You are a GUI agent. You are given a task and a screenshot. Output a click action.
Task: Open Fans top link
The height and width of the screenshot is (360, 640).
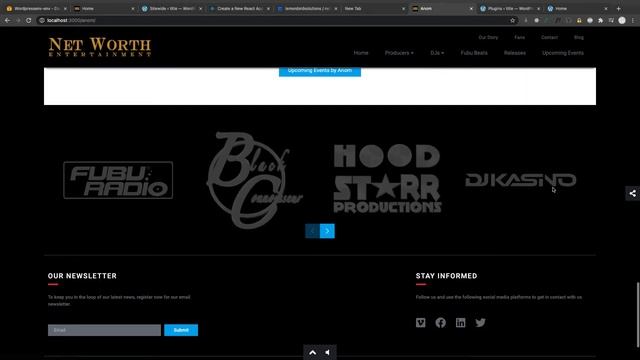[x=520, y=38]
